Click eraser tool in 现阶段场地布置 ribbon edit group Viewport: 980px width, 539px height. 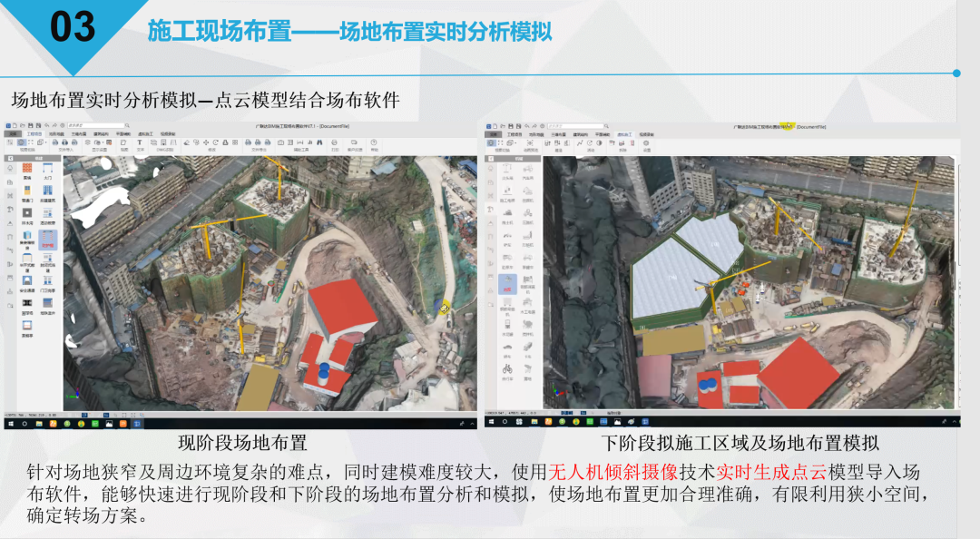[186, 142]
